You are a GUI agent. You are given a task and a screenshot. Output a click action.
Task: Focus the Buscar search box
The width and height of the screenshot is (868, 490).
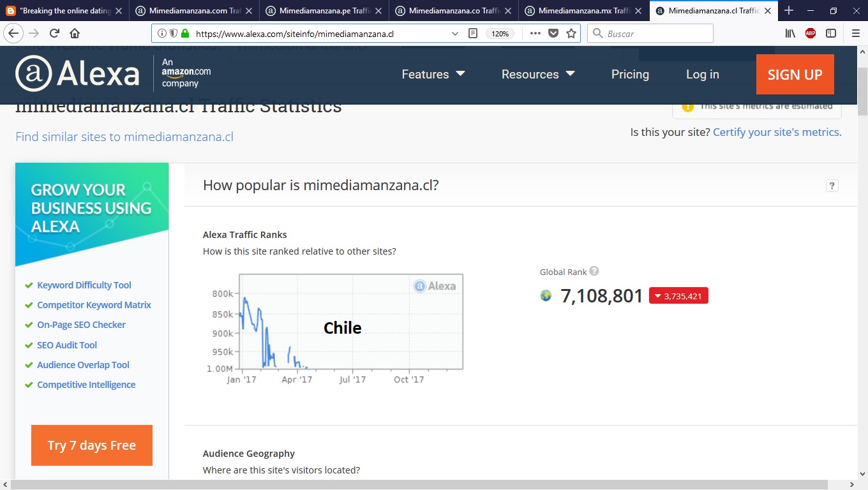click(650, 34)
